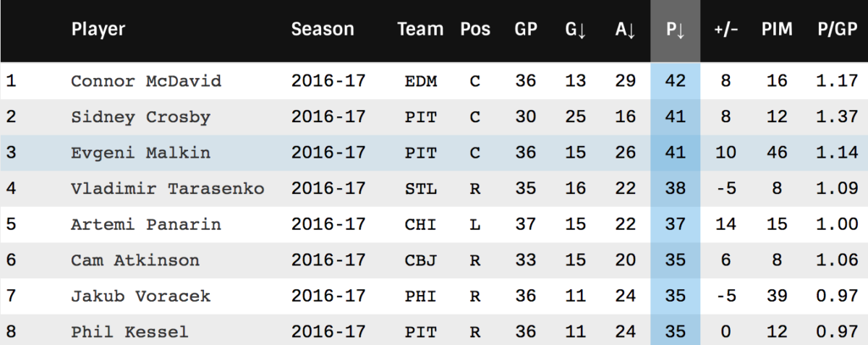The image size is (868, 345).
Task: Click McDavid's 42 points cell
Action: [x=675, y=81]
